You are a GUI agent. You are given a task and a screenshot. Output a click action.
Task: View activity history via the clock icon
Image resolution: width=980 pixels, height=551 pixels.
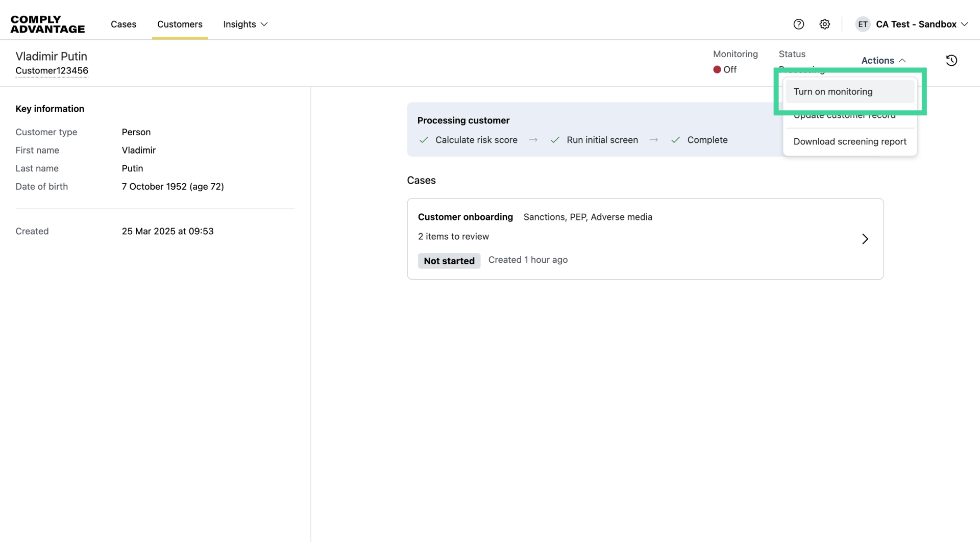tap(951, 60)
